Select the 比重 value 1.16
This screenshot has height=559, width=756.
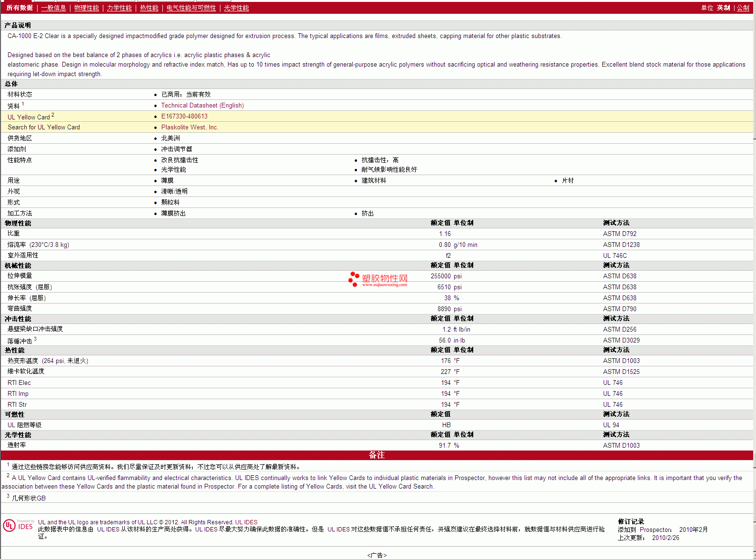[445, 234]
